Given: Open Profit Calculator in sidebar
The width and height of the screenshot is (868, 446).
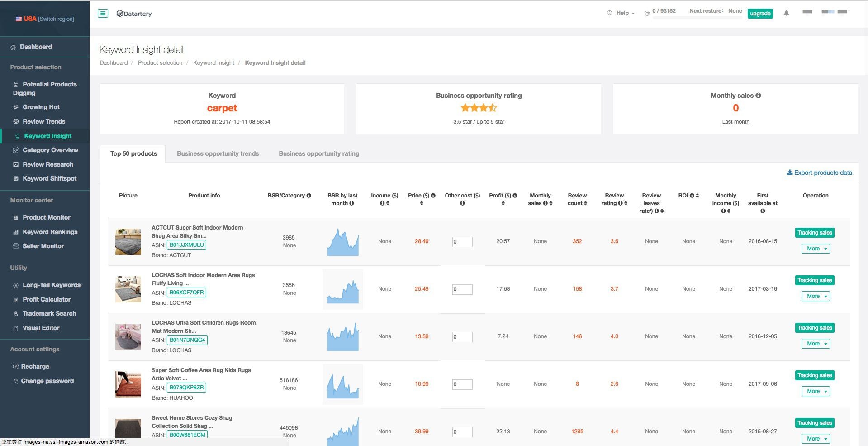Looking at the screenshot, I should [47, 299].
